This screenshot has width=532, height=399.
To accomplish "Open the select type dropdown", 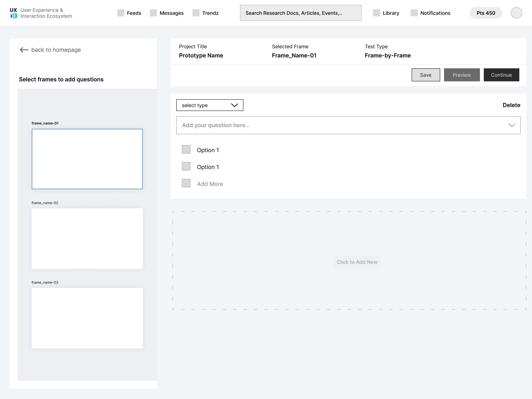I will [x=210, y=105].
